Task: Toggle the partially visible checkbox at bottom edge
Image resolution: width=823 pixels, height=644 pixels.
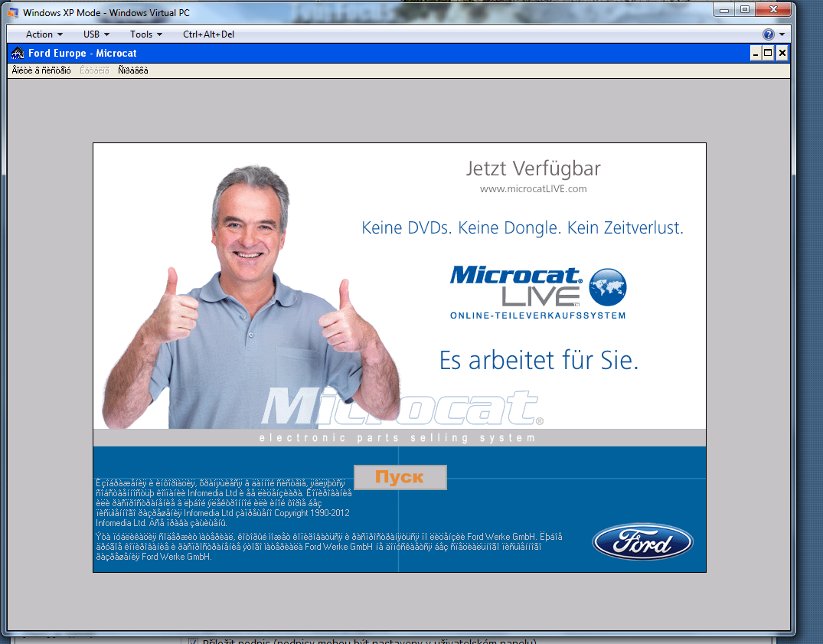Action: (x=193, y=641)
